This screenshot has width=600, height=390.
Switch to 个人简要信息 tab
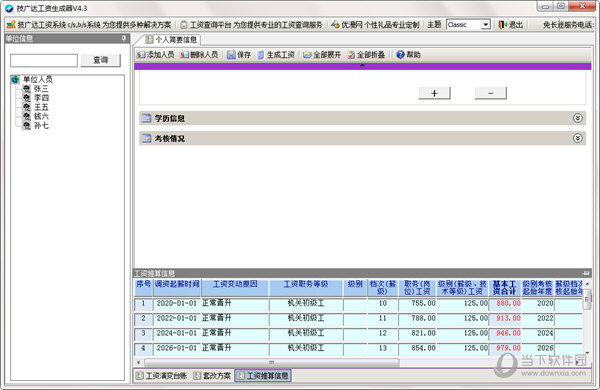[x=172, y=39]
